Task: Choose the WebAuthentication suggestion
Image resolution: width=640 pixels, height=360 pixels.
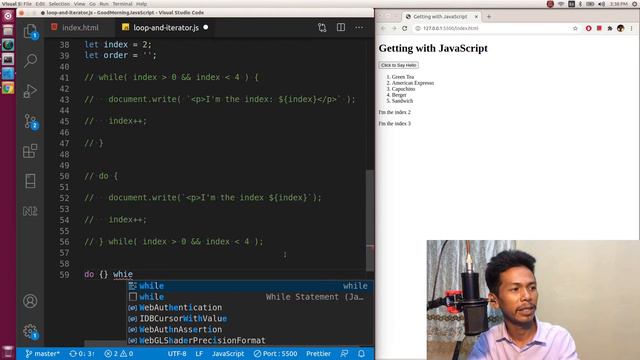Action: click(x=250, y=307)
